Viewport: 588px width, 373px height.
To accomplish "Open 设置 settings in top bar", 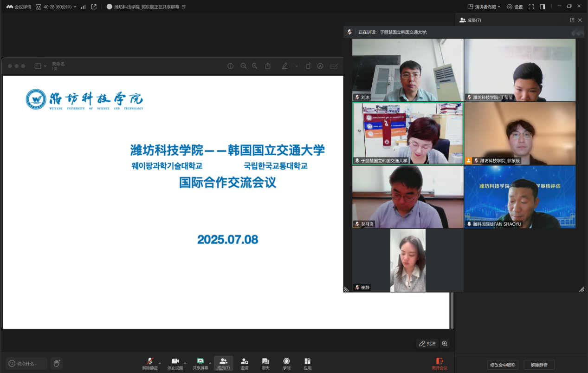I will coord(515,7).
